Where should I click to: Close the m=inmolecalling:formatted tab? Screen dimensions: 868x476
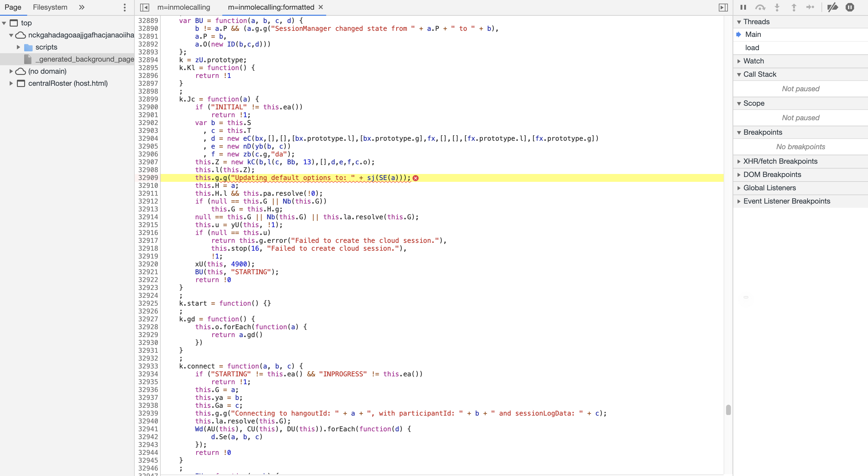pyautogui.click(x=321, y=7)
